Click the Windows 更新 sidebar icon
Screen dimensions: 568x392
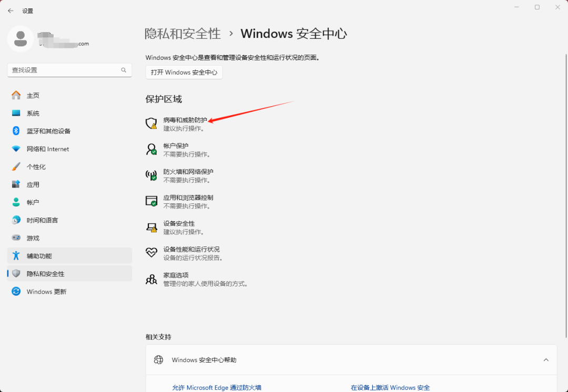[x=16, y=291]
